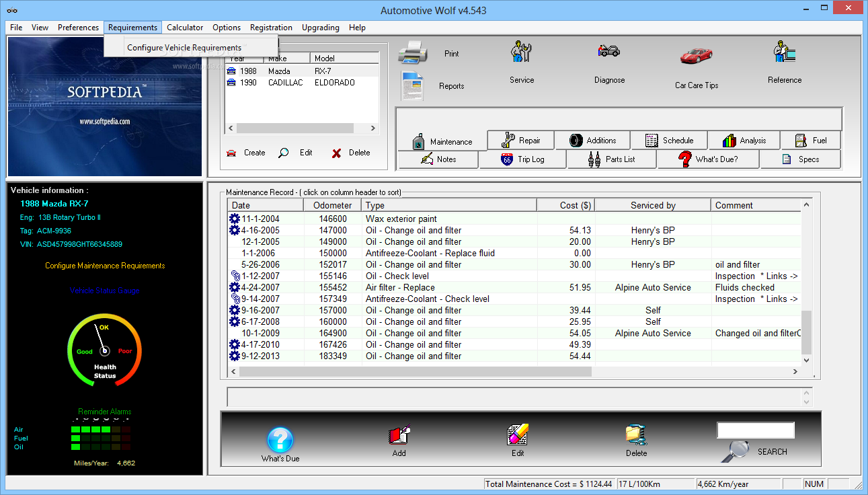
Task: Open the Parts List tab
Action: [612, 159]
